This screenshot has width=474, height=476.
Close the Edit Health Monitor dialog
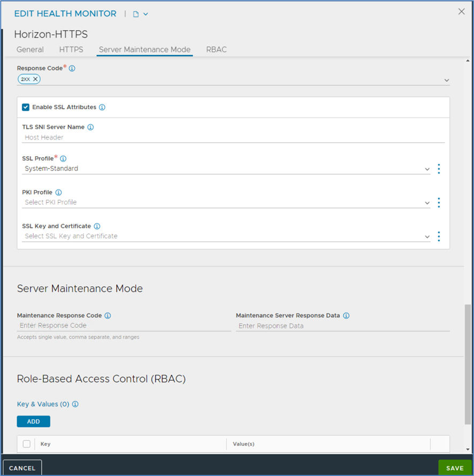coord(461,12)
